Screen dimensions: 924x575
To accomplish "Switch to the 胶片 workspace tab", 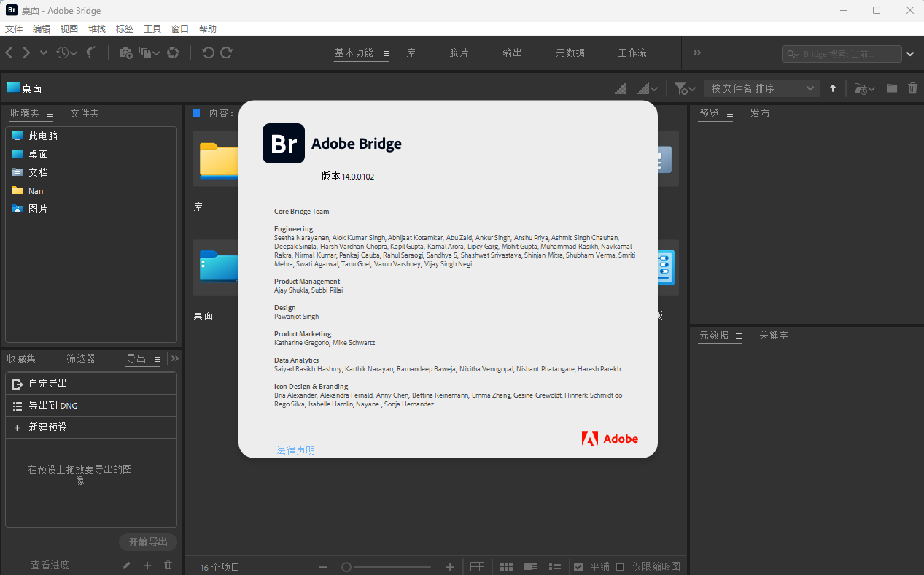I will (459, 53).
